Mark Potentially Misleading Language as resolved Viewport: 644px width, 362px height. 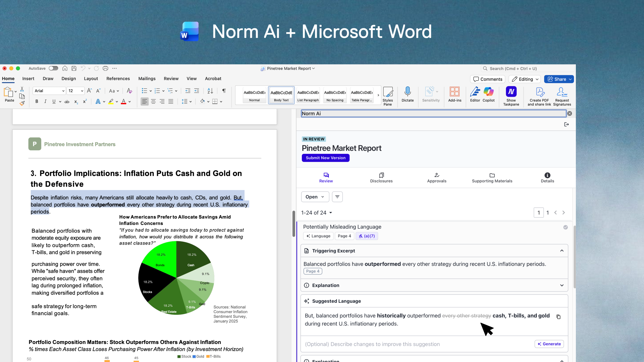[565, 227]
